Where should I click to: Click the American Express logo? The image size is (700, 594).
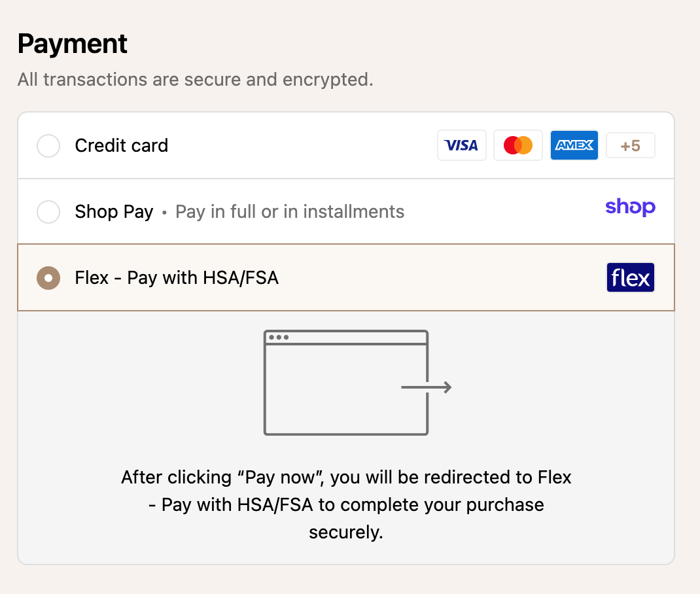pyautogui.click(x=574, y=145)
